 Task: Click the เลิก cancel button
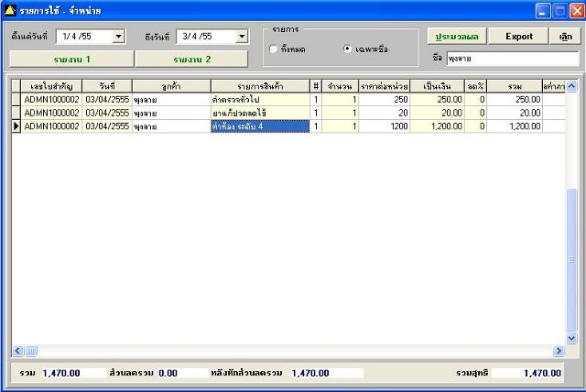point(565,37)
